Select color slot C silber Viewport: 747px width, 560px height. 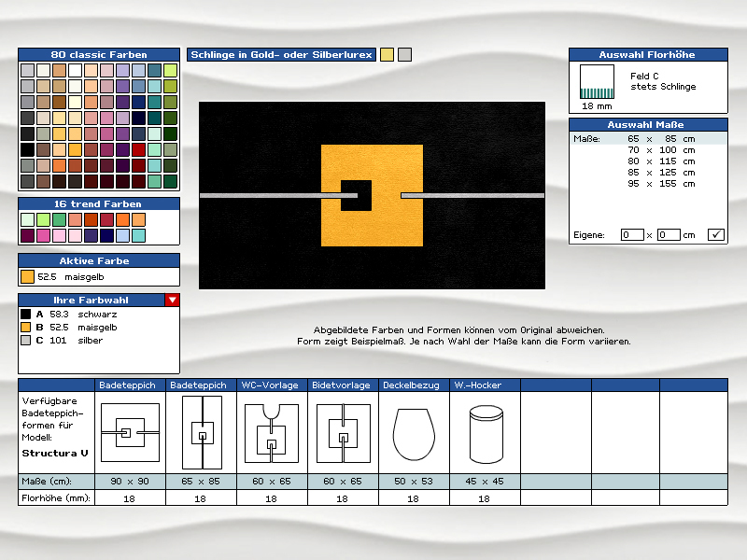click(26, 341)
